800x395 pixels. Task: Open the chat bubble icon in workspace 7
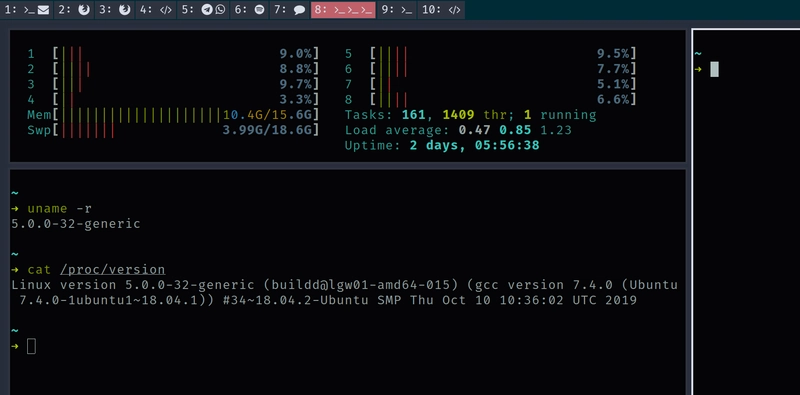coord(300,10)
